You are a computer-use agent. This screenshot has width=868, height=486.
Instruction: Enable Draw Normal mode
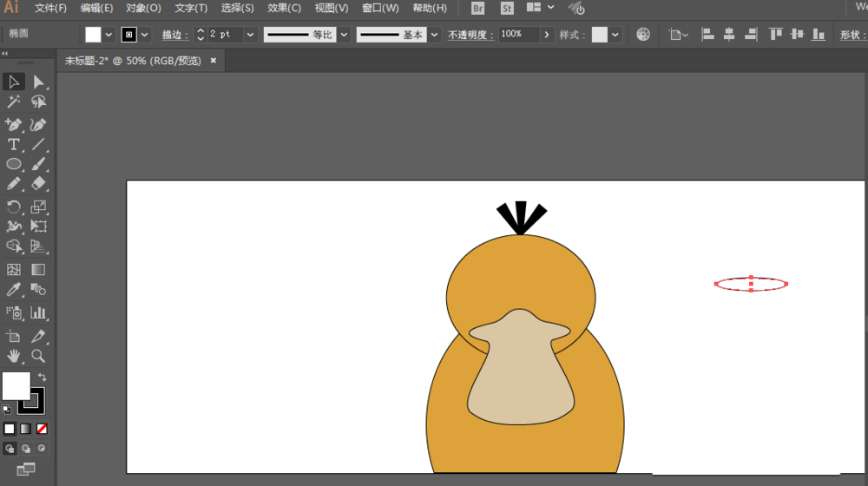tap(10, 449)
